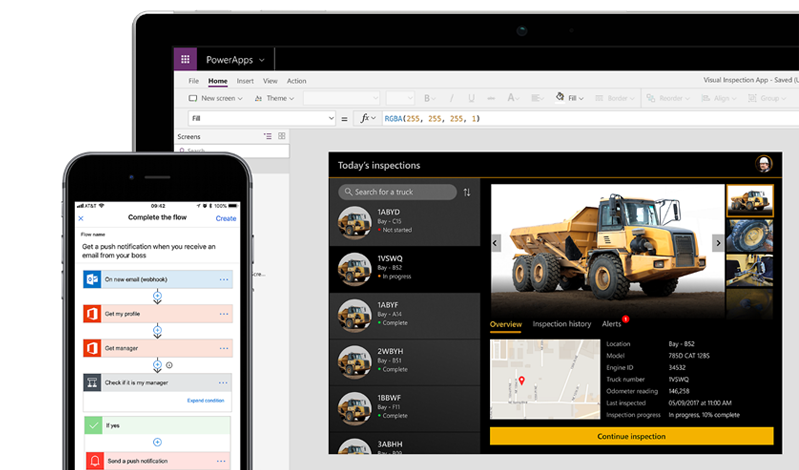Switch to the Home ribbon tab
Viewport: 799px width, 470px height.
click(218, 81)
